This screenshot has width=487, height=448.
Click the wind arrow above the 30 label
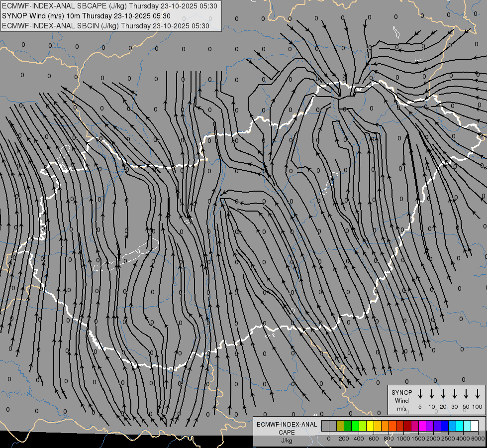tap(454, 394)
